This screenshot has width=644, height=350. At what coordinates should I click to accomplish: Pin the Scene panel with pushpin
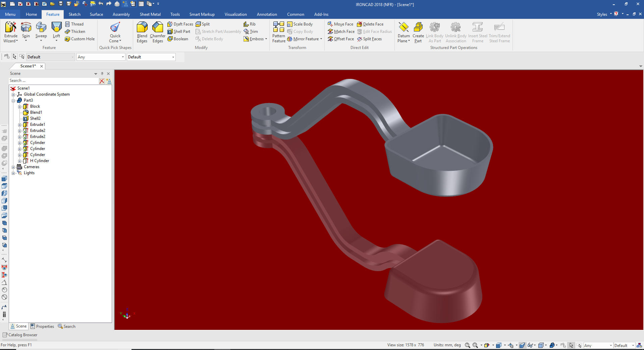pyautogui.click(x=102, y=73)
